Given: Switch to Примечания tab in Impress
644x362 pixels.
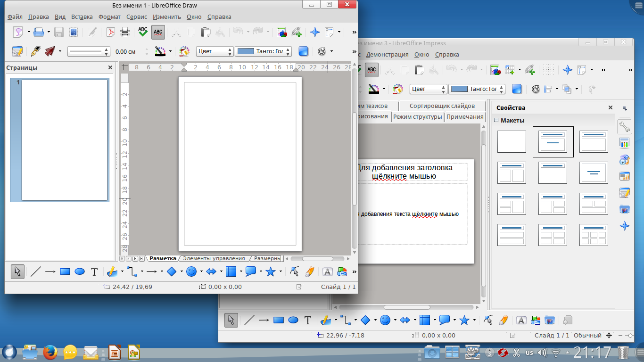Looking at the screenshot, I should [465, 116].
